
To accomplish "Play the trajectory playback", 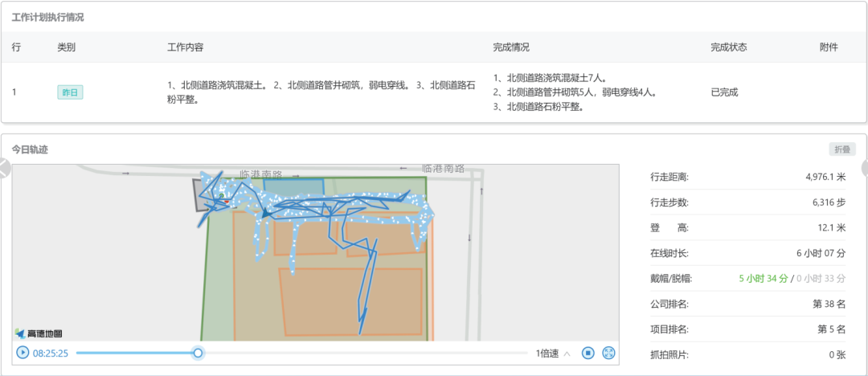I will (x=23, y=353).
